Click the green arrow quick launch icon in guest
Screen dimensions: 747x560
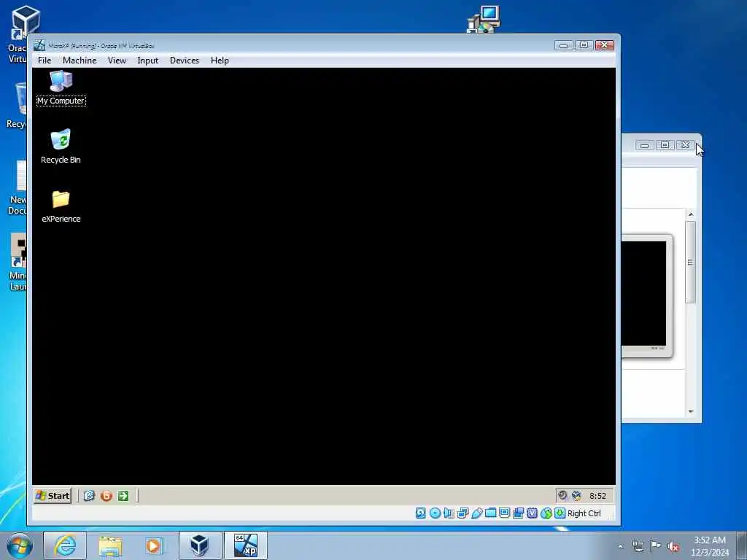click(123, 496)
